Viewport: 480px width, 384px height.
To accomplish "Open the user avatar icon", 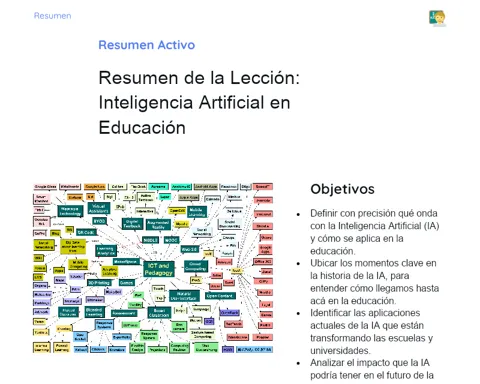I will pyautogui.click(x=437, y=18).
